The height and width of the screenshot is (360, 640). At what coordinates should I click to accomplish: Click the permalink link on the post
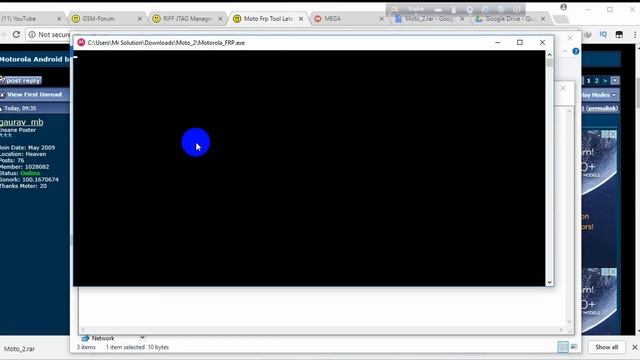601,108
